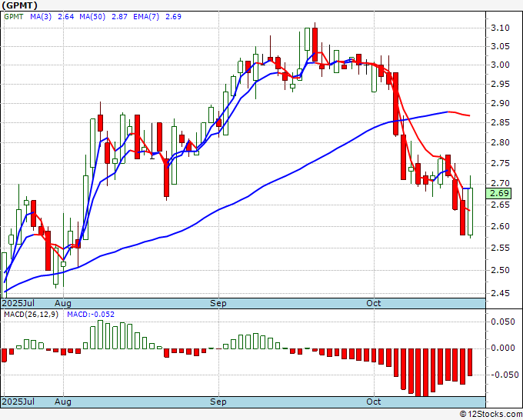Click the 2.85 price axis label

(x=501, y=123)
